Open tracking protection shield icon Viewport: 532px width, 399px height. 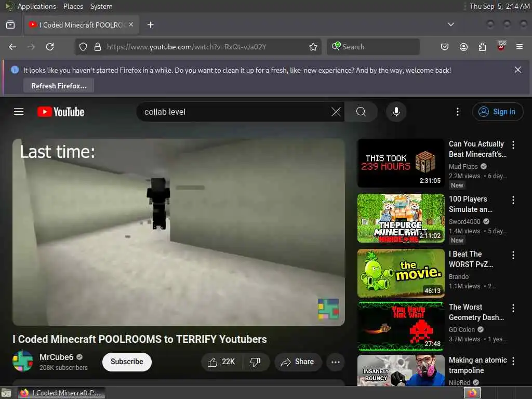tap(83, 47)
